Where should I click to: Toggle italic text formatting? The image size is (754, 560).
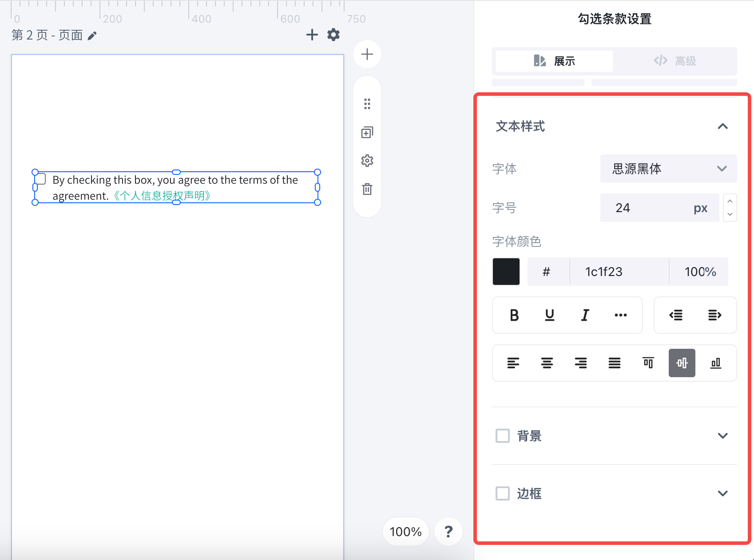[x=585, y=315]
